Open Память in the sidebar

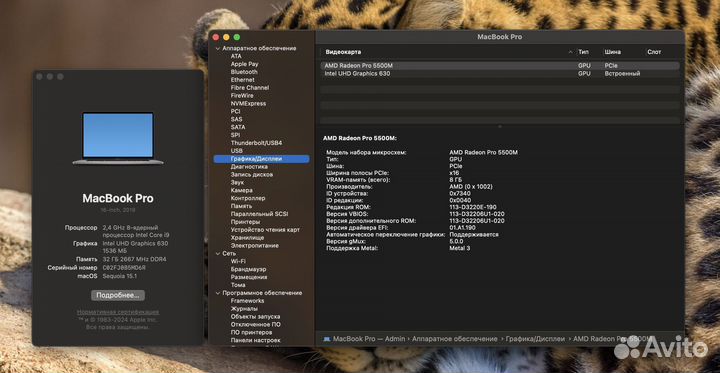pos(241,206)
